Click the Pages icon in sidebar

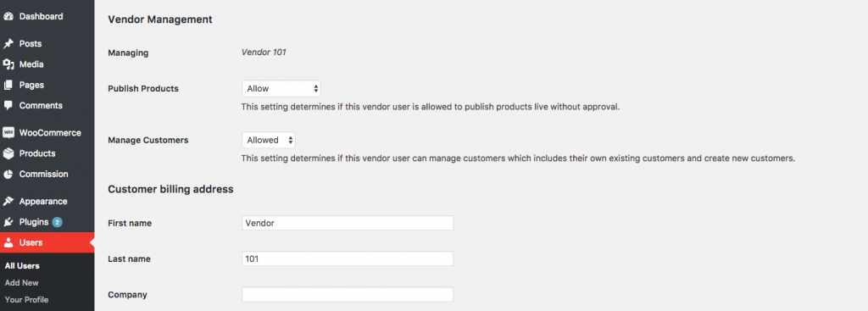[x=8, y=86]
